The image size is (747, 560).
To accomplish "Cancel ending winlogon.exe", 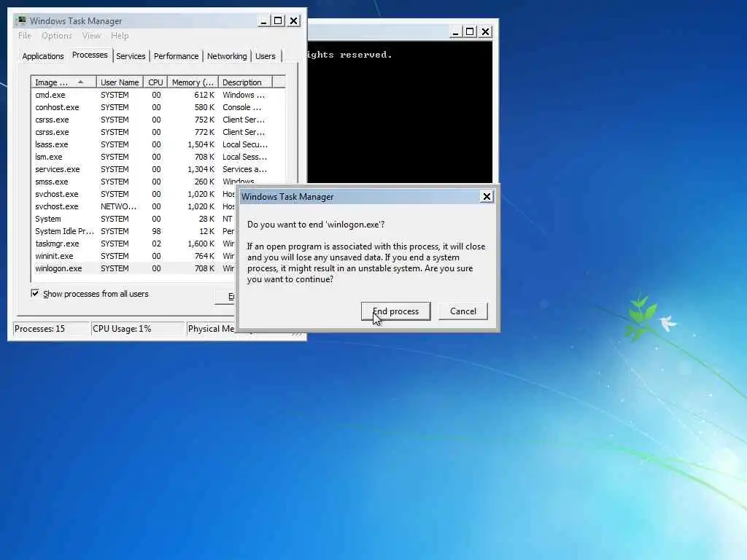I will click(x=462, y=311).
